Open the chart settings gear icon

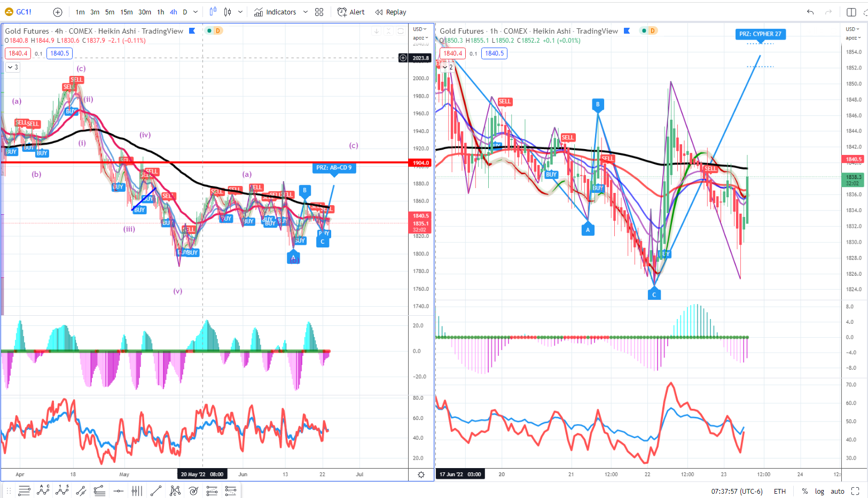[x=421, y=474]
